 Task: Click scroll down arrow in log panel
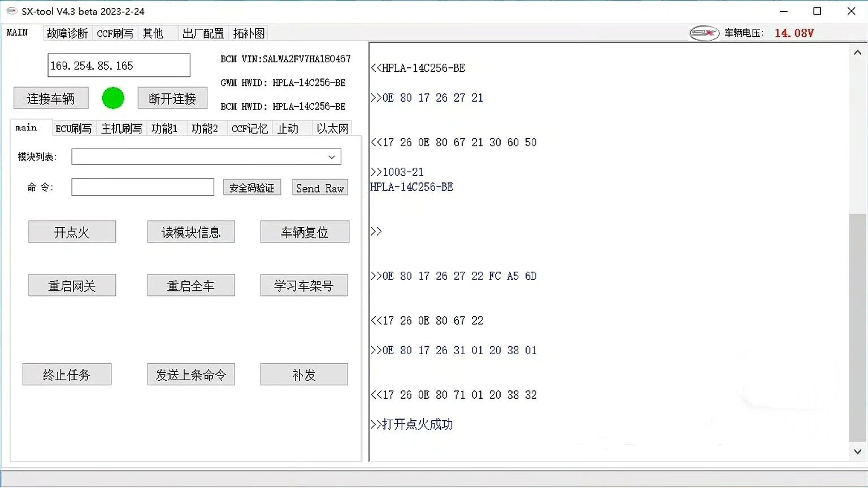[x=858, y=452]
